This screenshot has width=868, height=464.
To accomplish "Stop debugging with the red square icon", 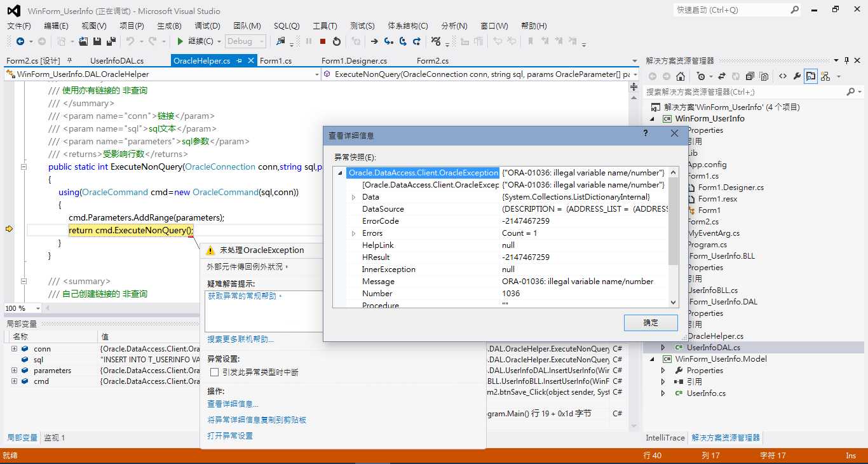I will point(323,41).
